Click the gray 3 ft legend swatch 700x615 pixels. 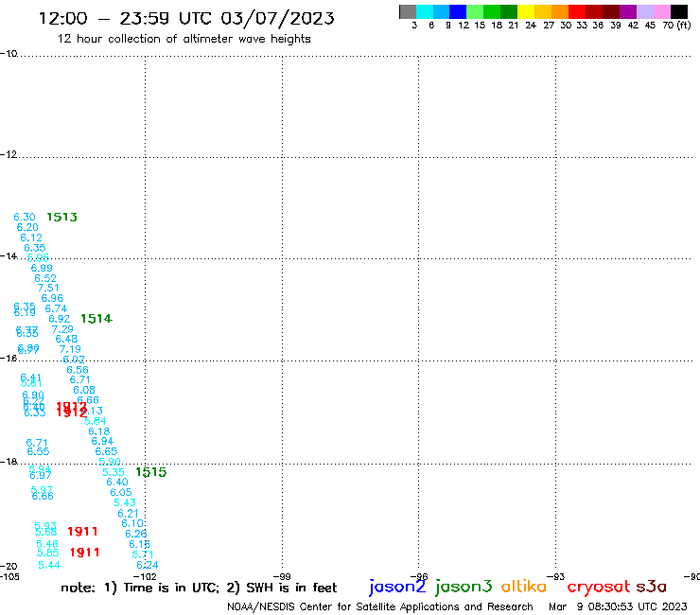click(x=408, y=11)
